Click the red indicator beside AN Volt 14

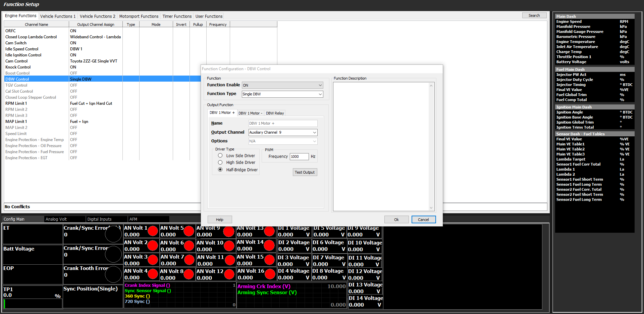[269, 245]
